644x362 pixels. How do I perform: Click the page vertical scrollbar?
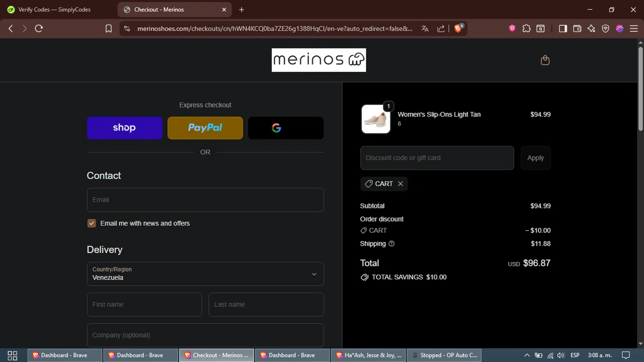tap(641, 89)
